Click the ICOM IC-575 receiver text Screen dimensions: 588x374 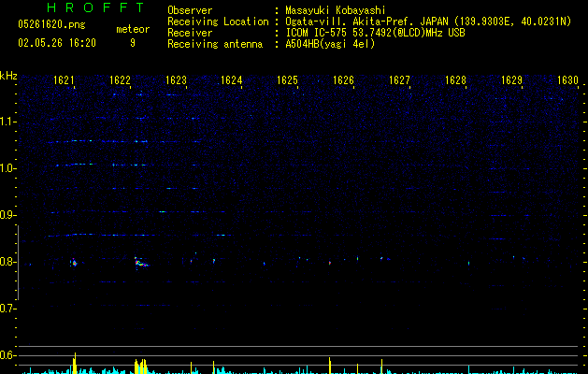pos(375,33)
